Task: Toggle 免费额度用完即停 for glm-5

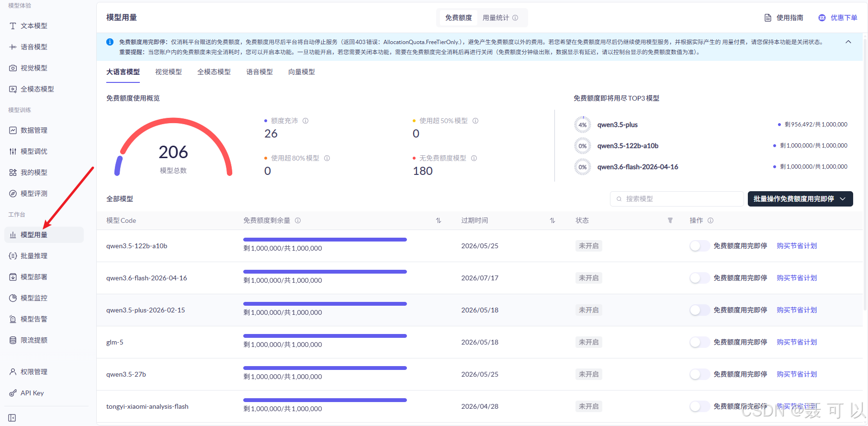Action: point(699,342)
